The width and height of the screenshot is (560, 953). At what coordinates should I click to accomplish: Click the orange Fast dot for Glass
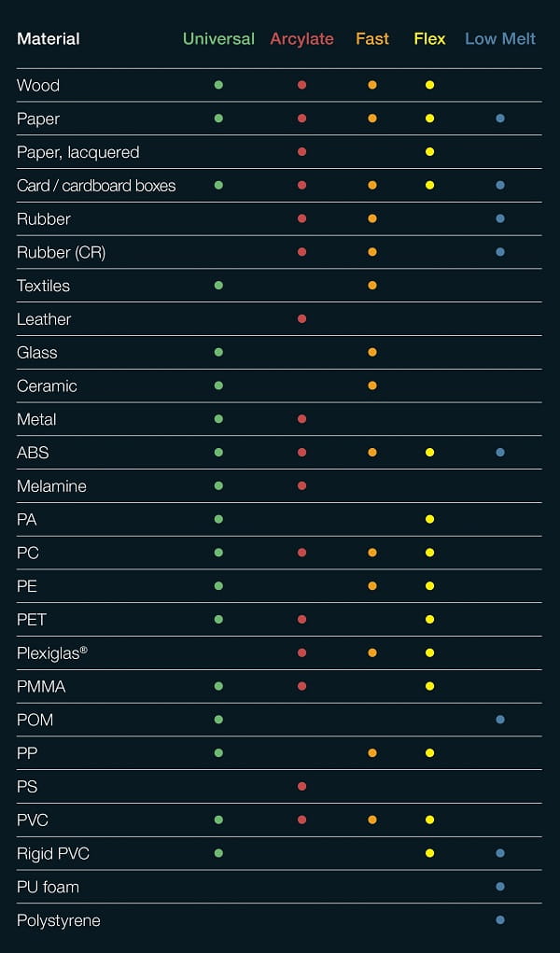coord(372,353)
